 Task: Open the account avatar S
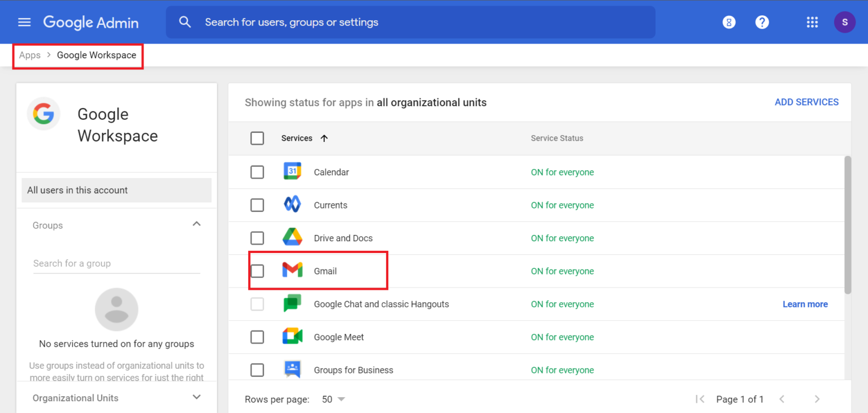pos(845,22)
